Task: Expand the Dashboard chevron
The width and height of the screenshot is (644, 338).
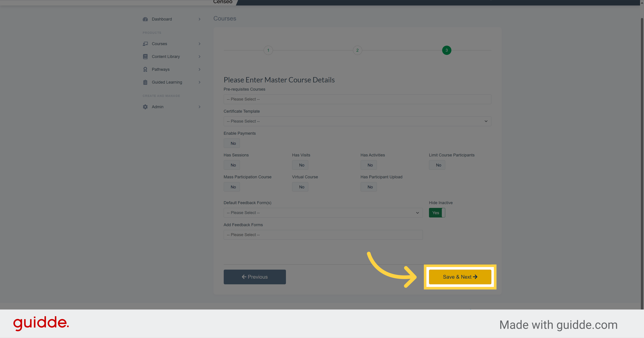Action: tap(199, 19)
